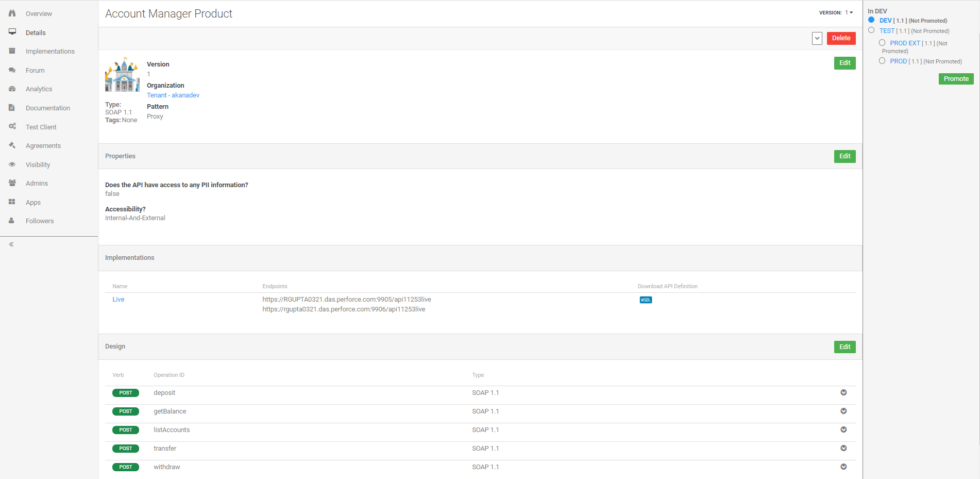Select the TEST environment radio button
The image size is (980, 479).
(871, 30)
